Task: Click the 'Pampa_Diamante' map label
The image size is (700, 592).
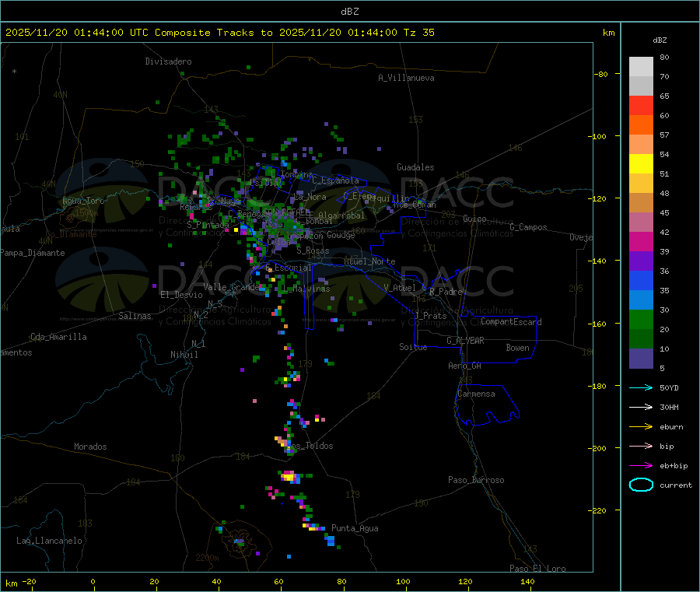Action: pyautogui.click(x=33, y=253)
